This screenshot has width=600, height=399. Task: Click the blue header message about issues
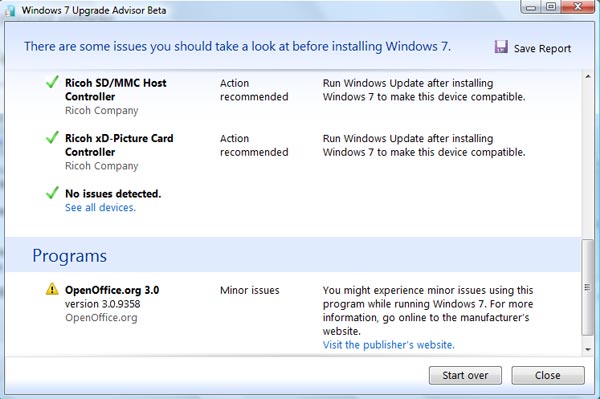237,46
